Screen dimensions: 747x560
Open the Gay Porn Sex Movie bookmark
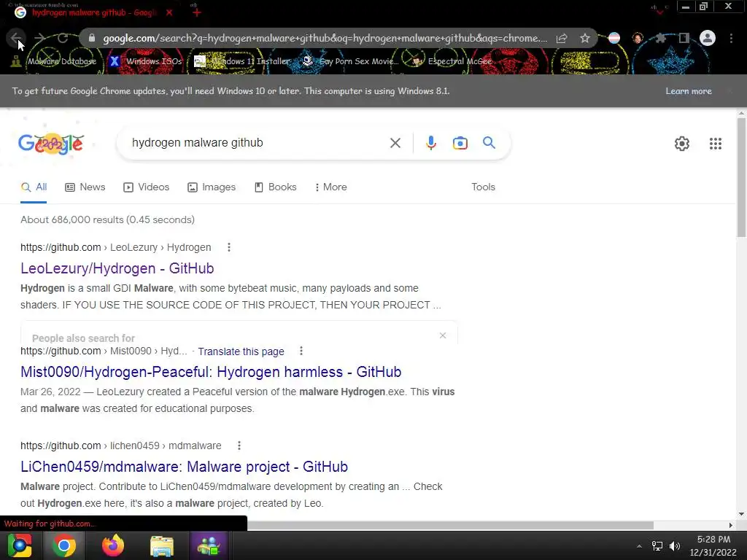[x=350, y=61]
